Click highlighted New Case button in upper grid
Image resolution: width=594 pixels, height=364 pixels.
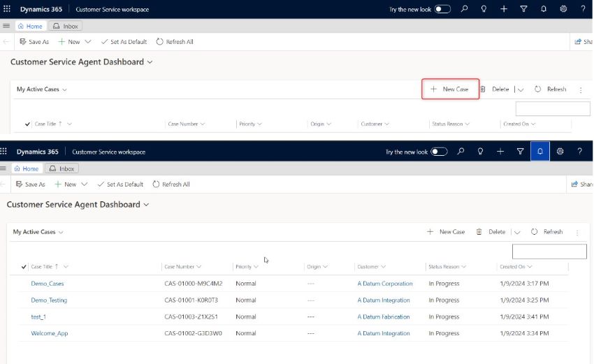click(x=450, y=89)
